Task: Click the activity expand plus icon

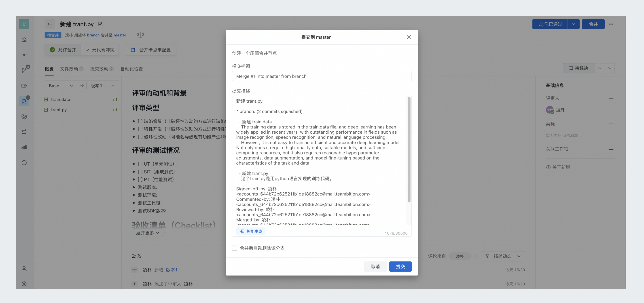Action: pos(134,284)
